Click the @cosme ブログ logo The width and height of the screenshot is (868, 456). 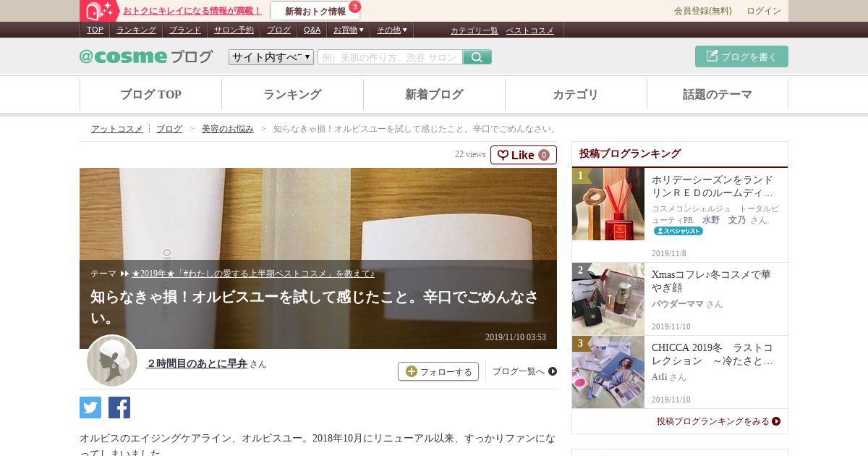[x=146, y=56]
